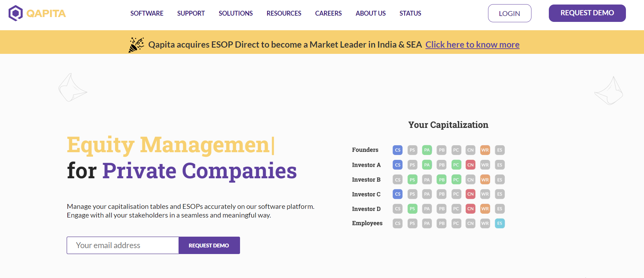This screenshot has width=644, height=278.
Task: Click the blue CS badge for Investor C
Action: (397, 194)
